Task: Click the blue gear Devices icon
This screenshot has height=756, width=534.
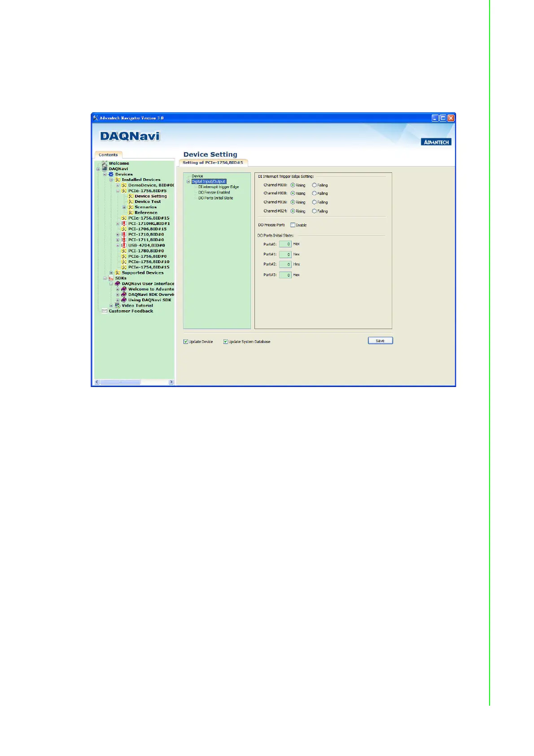Action: [x=111, y=174]
